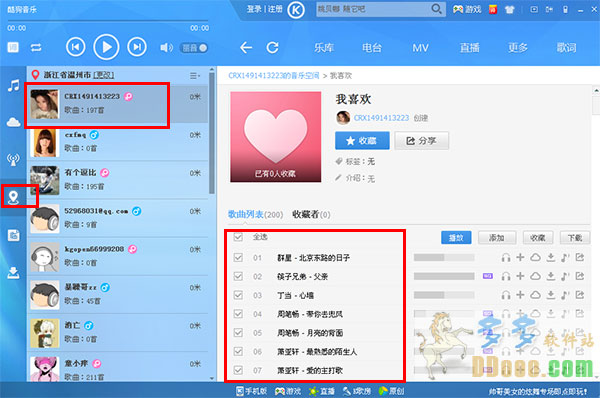The image size is (600, 398).
Task: Listen to song 01 via headphones icon
Action: (506, 258)
